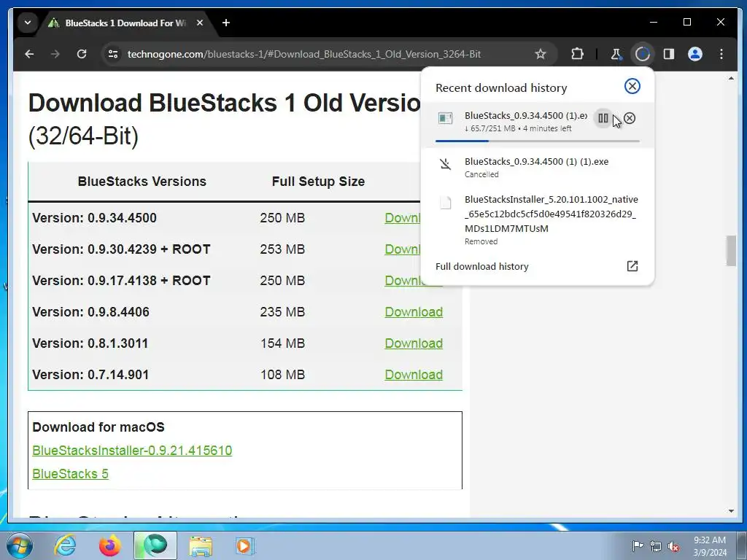Click the 253 MB size cell
747x560 pixels.
pos(282,249)
